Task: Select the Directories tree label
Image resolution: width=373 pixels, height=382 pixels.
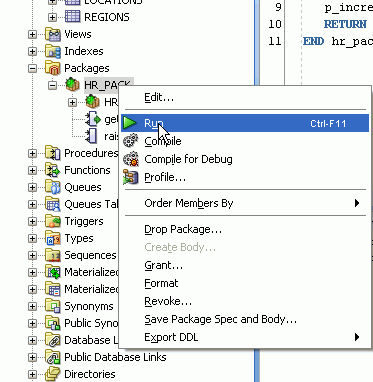Action: 90,374
